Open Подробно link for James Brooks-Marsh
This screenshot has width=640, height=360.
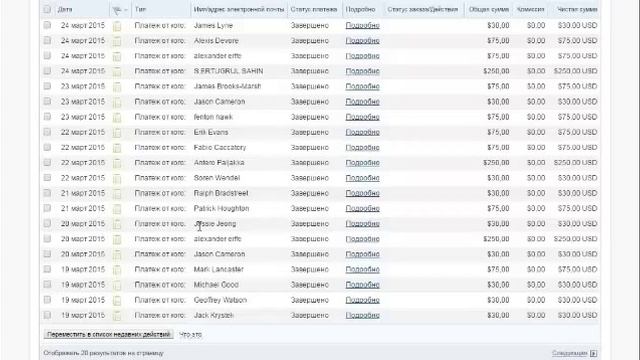[362, 87]
